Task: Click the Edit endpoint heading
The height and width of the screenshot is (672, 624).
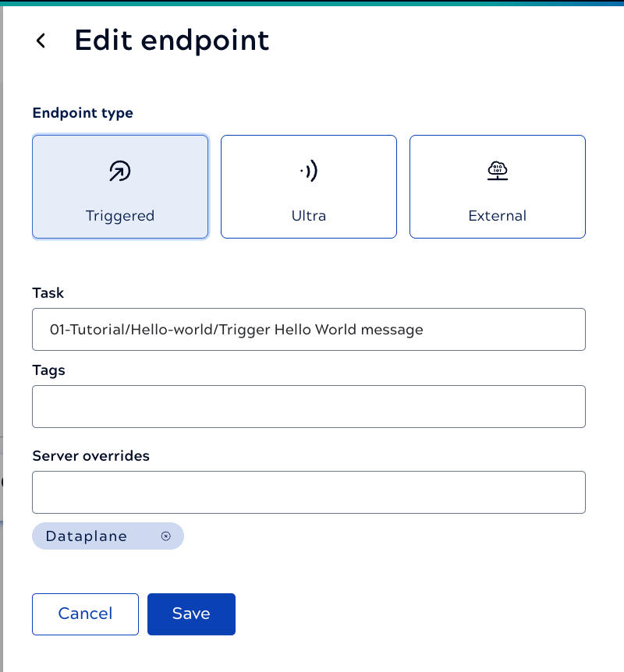Action: (x=172, y=41)
